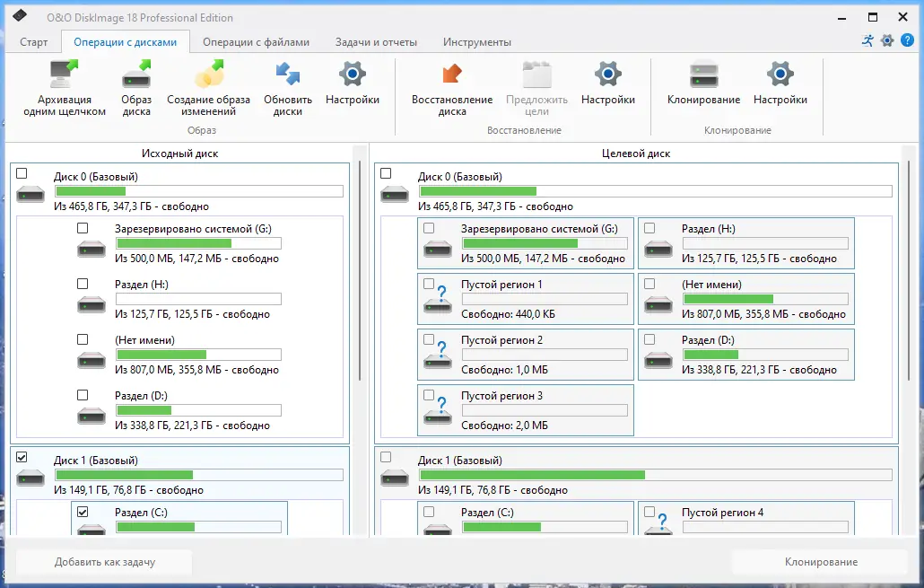Viewport: 924px width, 588px height.
Task: Open help via blue question mark icon
Action: click(x=908, y=40)
